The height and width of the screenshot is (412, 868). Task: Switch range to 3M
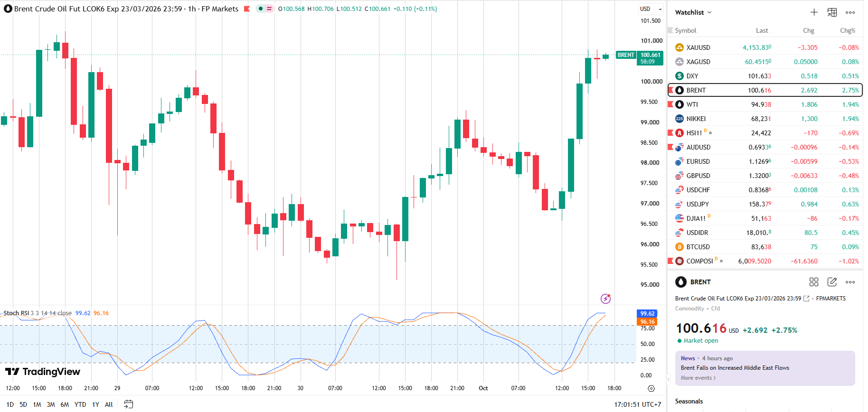(x=51, y=404)
